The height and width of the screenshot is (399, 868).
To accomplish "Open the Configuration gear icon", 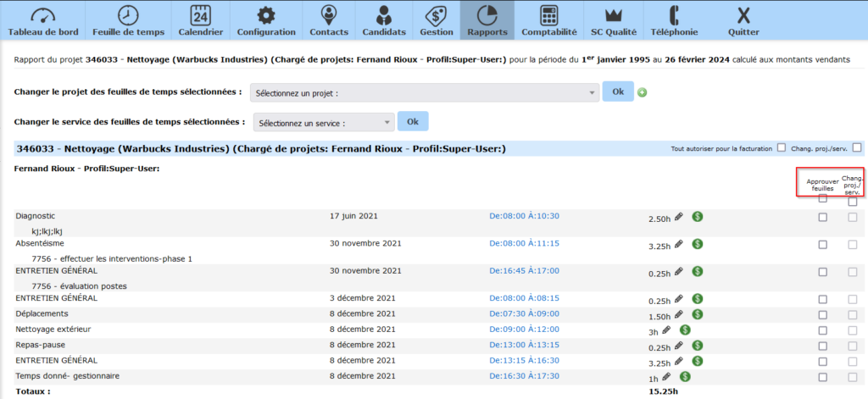I will click(x=266, y=15).
